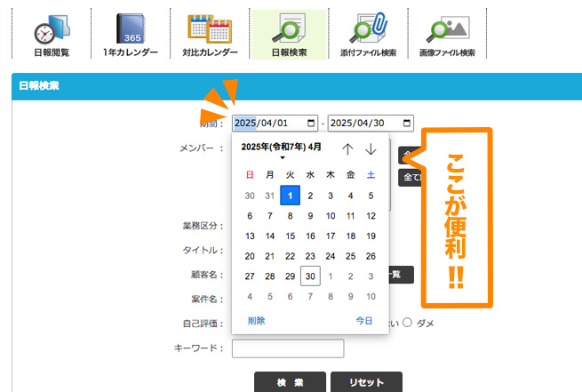Click the 今日 link in calendar
This screenshot has height=392, width=582.
(364, 321)
